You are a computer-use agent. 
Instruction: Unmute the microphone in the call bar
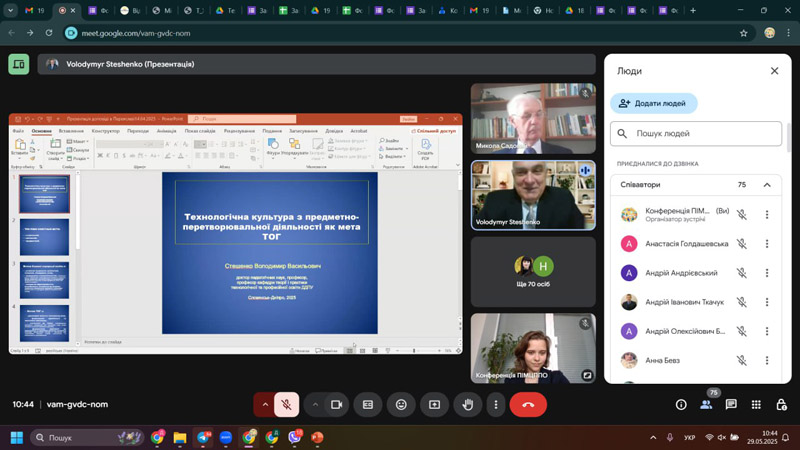[286, 405]
